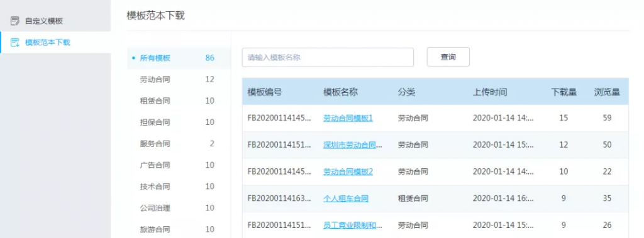Click template number in 劳动合同模板1 row
The height and width of the screenshot is (238, 644).
point(279,118)
